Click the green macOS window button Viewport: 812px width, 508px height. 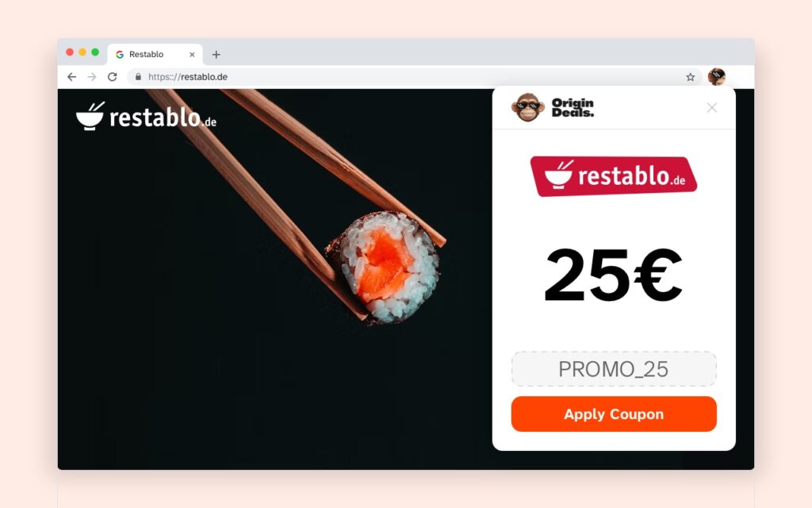pyautogui.click(x=95, y=52)
